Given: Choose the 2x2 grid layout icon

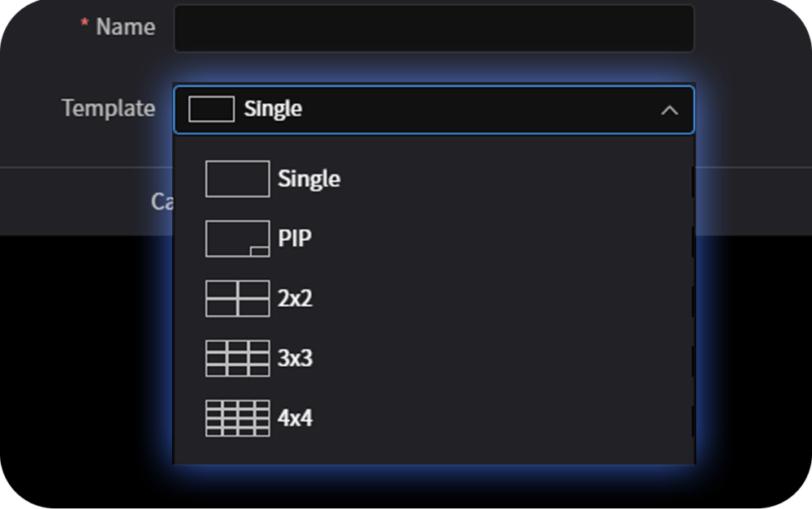Looking at the screenshot, I should click(237, 299).
